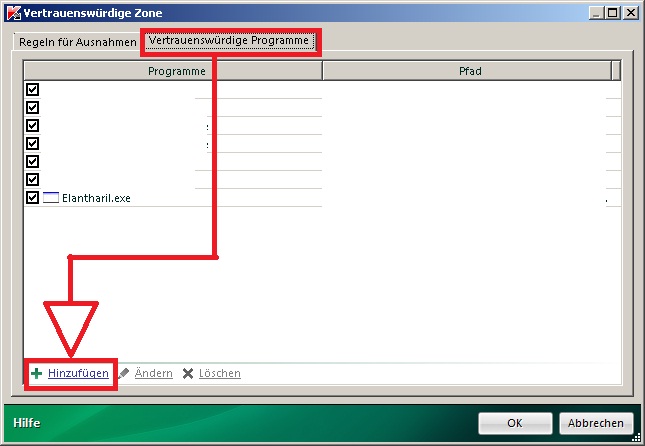645x446 pixels.
Task: Toggle the first checkbox in the program list
Action: 32,90
